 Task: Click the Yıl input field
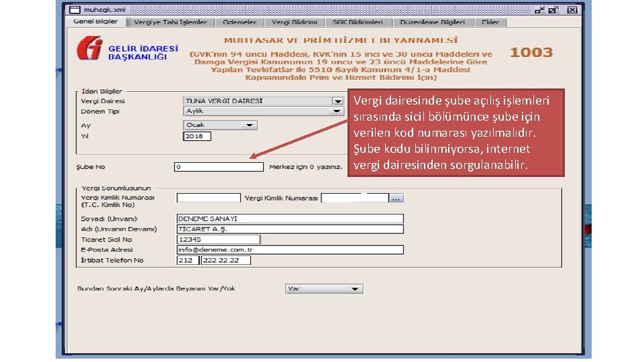click(x=197, y=136)
